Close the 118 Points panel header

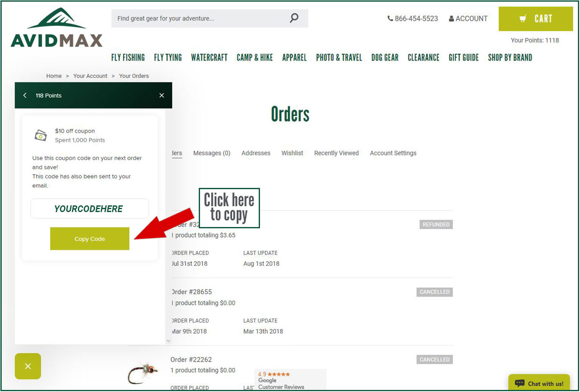click(x=162, y=95)
